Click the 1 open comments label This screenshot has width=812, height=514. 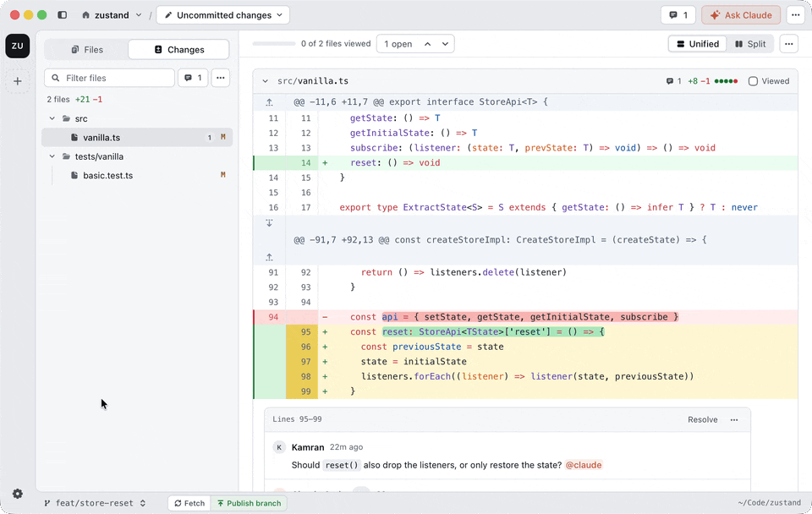click(x=398, y=44)
